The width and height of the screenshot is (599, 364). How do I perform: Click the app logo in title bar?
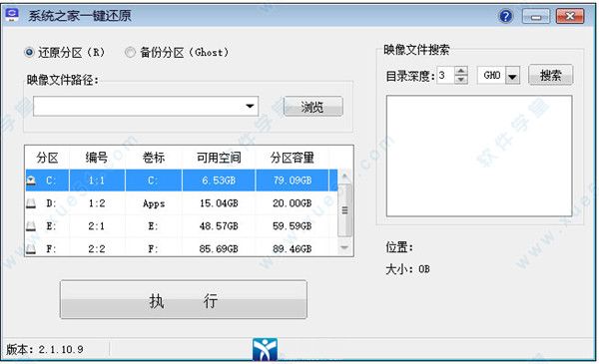click(12, 15)
